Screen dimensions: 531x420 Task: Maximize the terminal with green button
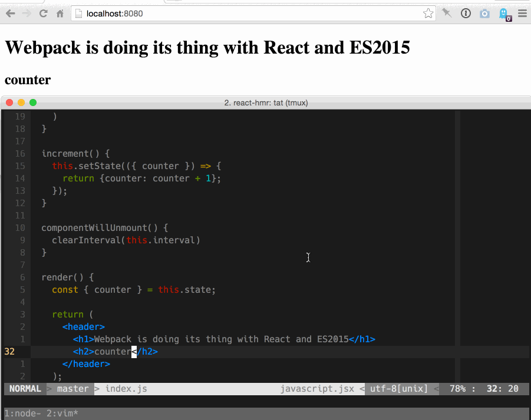33,102
